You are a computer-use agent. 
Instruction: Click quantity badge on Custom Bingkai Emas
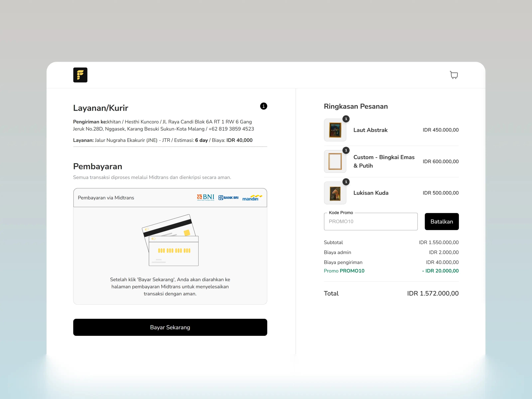(x=346, y=150)
